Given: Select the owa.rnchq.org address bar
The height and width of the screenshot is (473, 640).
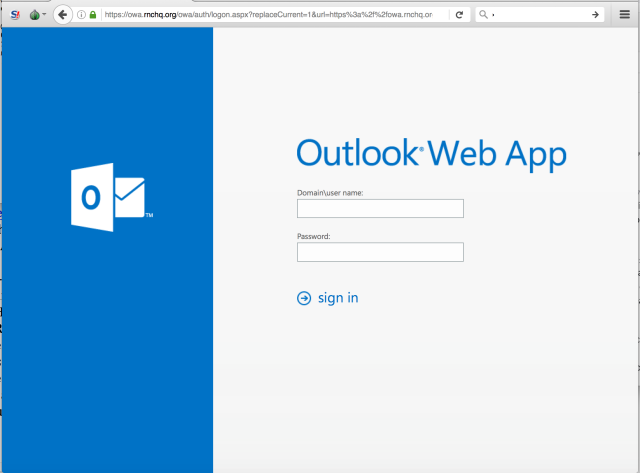Looking at the screenshot, I should pos(270,15).
